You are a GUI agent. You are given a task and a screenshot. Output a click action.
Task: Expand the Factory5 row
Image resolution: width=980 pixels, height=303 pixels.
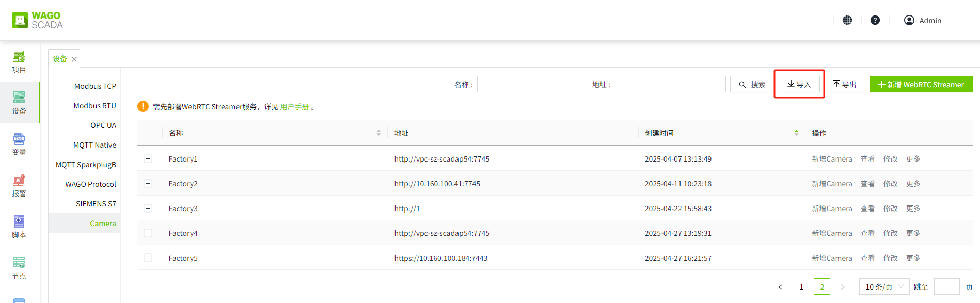pos(148,258)
